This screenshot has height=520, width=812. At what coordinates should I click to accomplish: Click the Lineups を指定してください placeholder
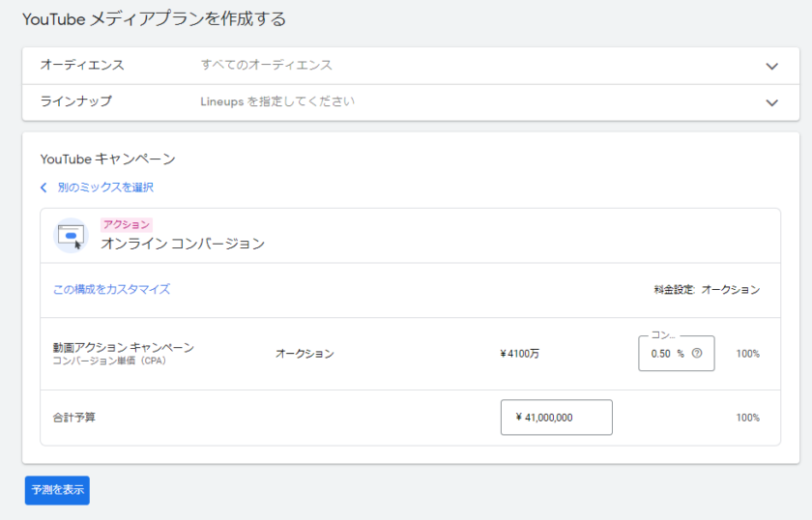click(x=277, y=101)
